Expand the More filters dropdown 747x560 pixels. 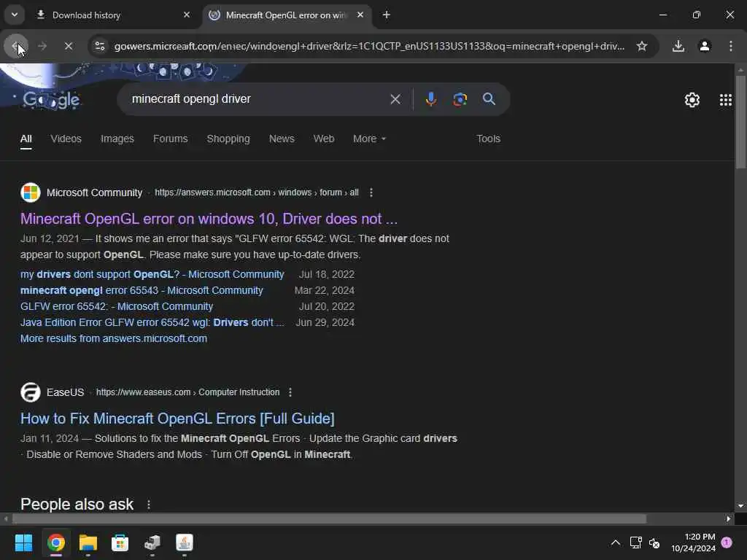point(369,139)
